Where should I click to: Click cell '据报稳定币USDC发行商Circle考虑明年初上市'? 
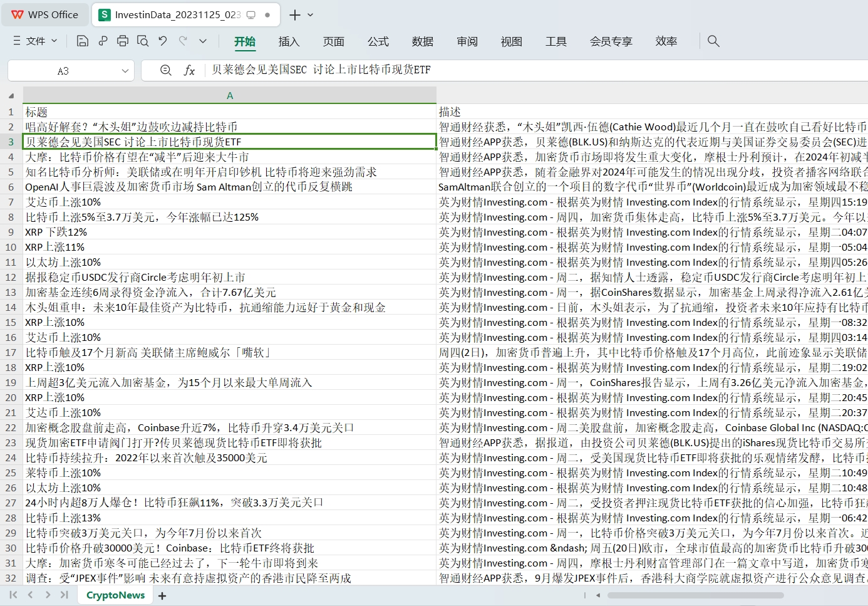[229, 277]
